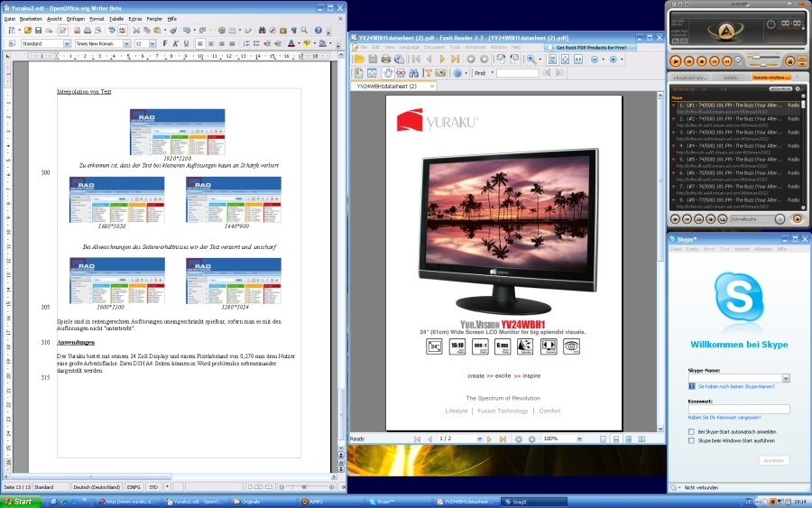Toggle italic formatting in Writer
Viewport: 812px width, 508px height.
point(176,43)
